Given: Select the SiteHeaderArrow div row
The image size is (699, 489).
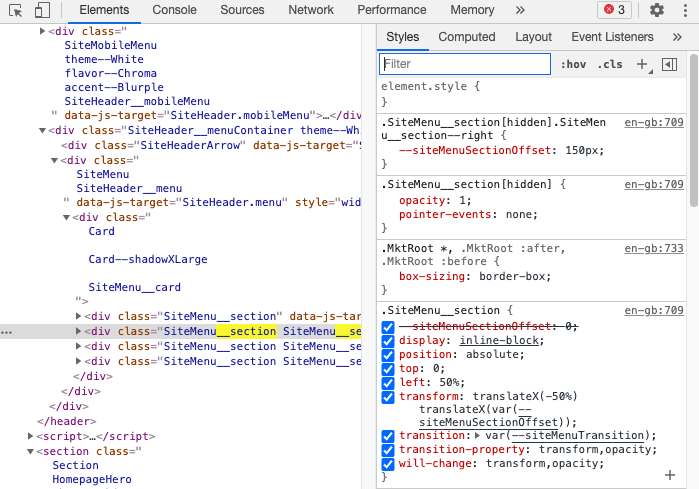Looking at the screenshot, I should tap(211, 146).
